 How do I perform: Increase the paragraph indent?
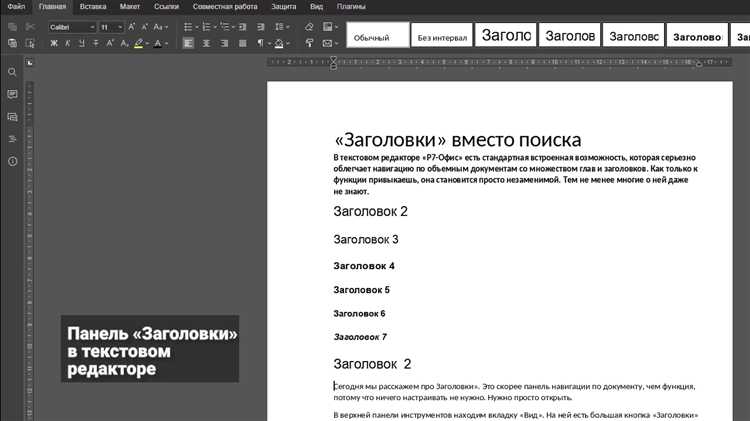[260, 27]
